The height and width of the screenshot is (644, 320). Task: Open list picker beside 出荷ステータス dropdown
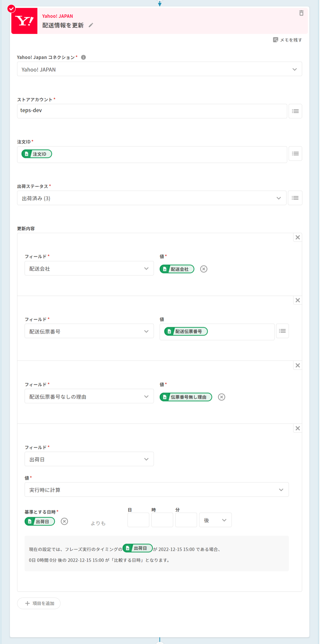[x=295, y=198]
